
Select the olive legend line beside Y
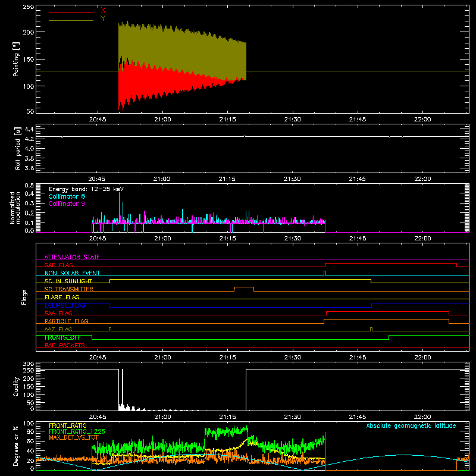[x=71, y=21]
